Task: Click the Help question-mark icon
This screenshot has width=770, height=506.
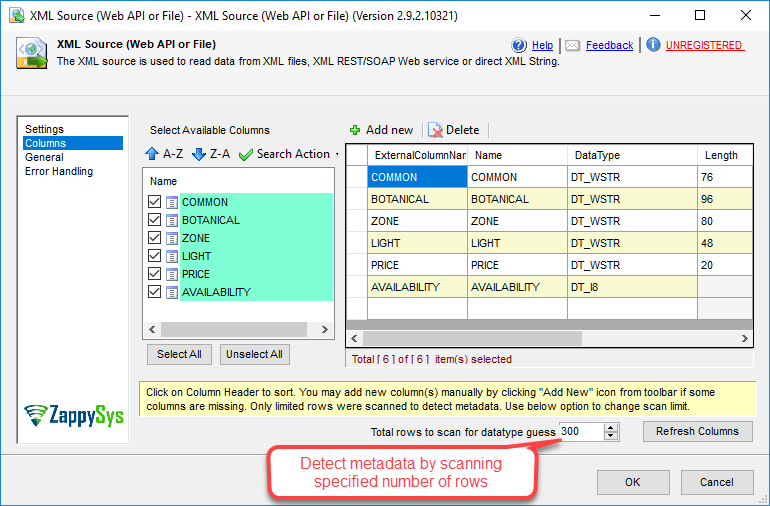Action: click(519, 45)
